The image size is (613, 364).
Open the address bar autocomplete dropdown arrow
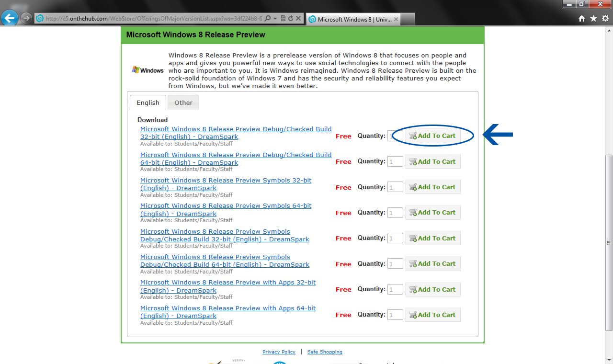coord(275,19)
